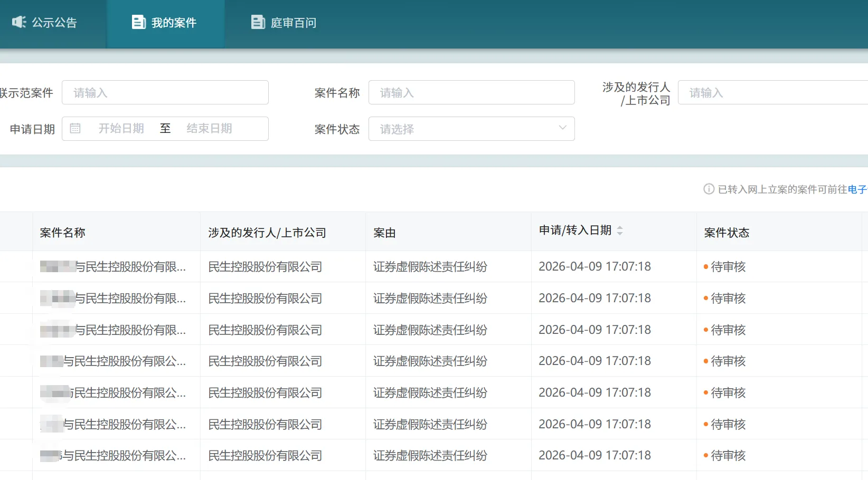Click the document icon beside 我的案件
This screenshot has height=480, width=868.
coord(138,22)
